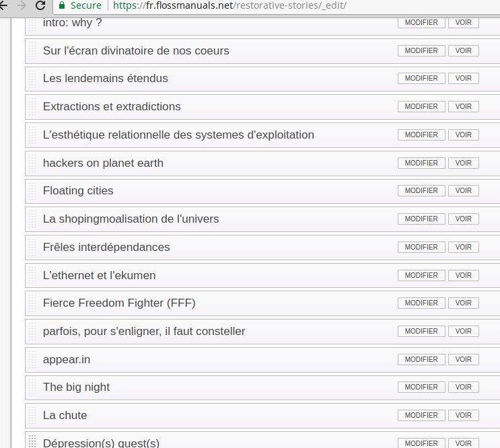View 'La shopingmoalisation de l'univers' chapter

[x=463, y=219]
